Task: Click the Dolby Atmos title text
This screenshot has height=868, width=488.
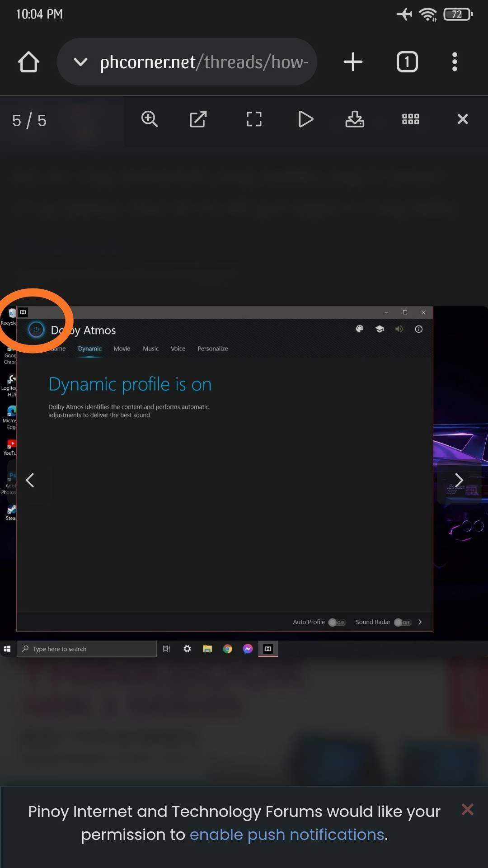Action: pos(84,330)
